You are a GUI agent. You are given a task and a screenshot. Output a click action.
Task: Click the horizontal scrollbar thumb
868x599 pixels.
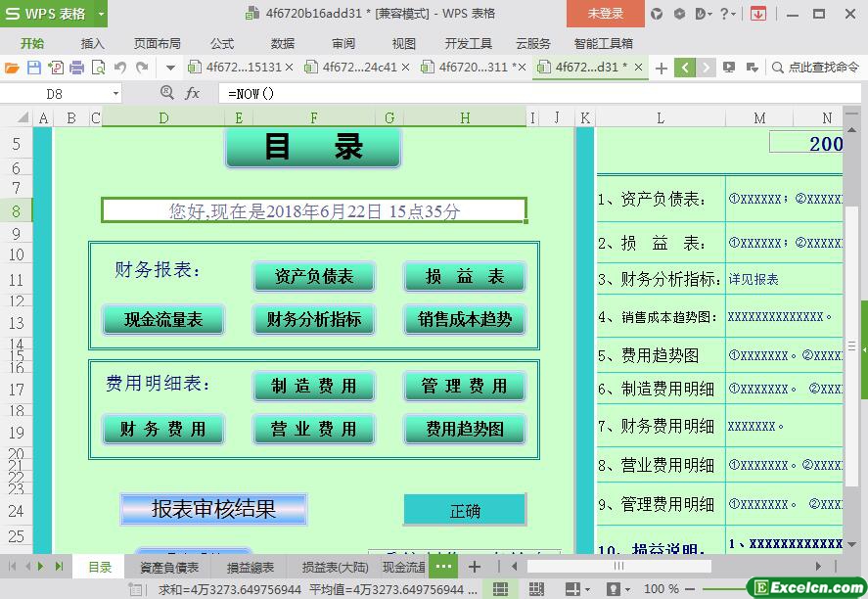tap(618, 567)
